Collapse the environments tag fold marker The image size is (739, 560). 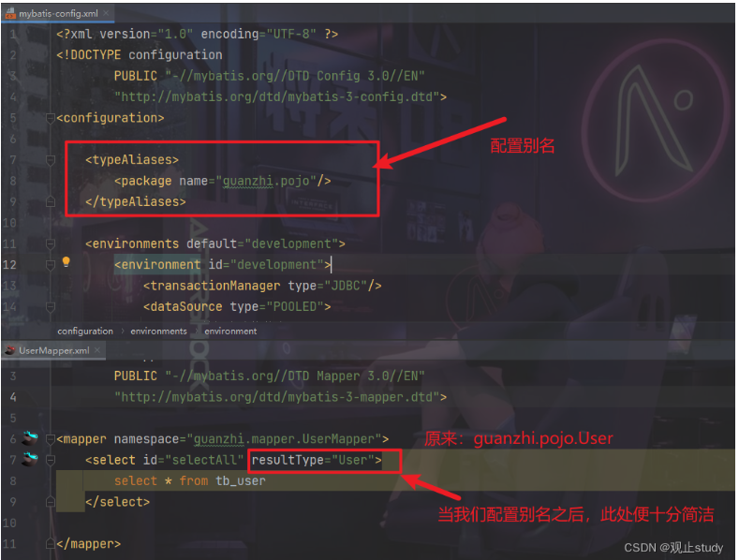[x=51, y=243]
